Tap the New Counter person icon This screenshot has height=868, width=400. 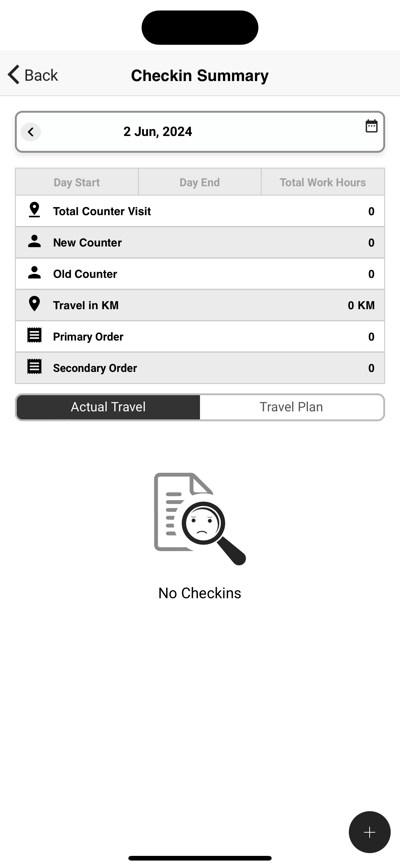click(34, 241)
